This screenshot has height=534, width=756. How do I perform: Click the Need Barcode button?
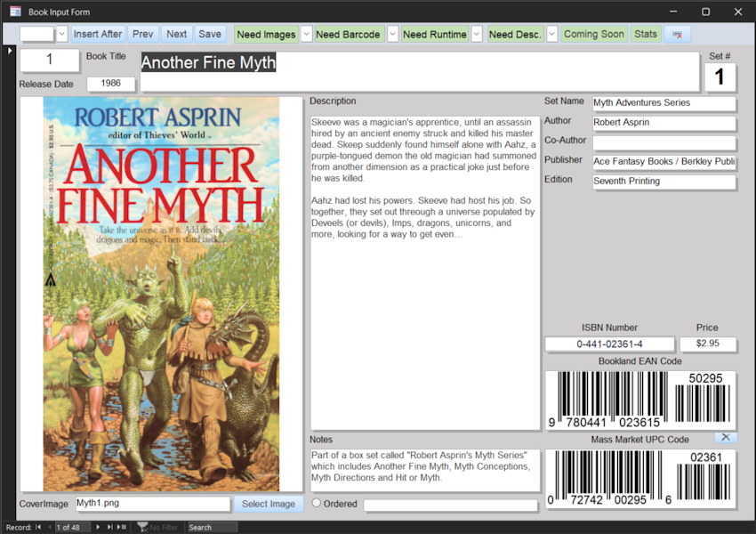(x=348, y=34)
